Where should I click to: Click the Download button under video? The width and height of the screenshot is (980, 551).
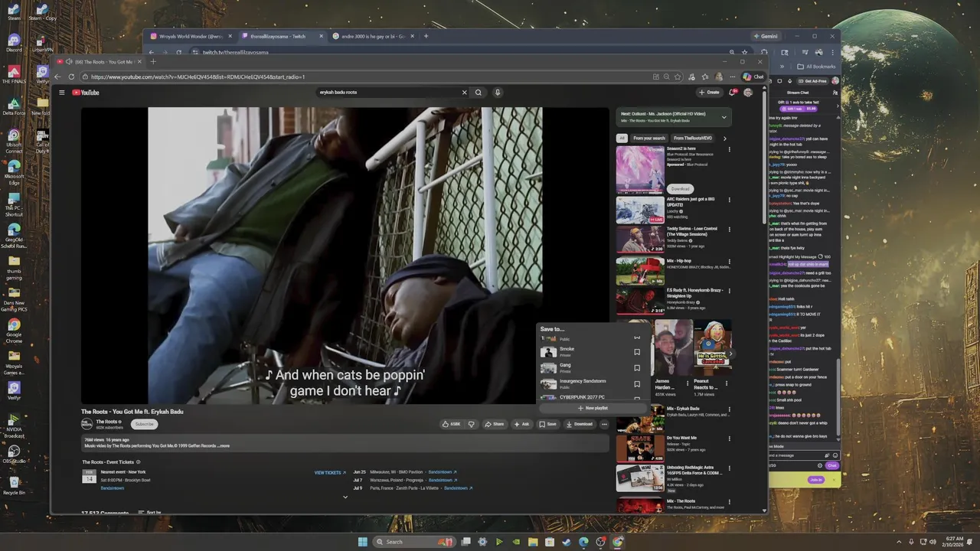(580, 424)
